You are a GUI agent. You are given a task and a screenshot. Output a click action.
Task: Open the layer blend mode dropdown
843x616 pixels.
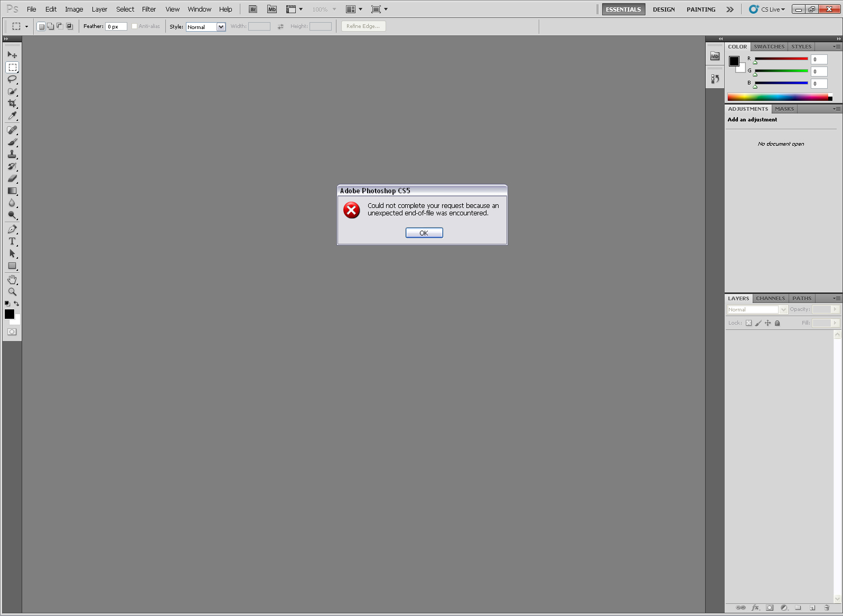757,310
